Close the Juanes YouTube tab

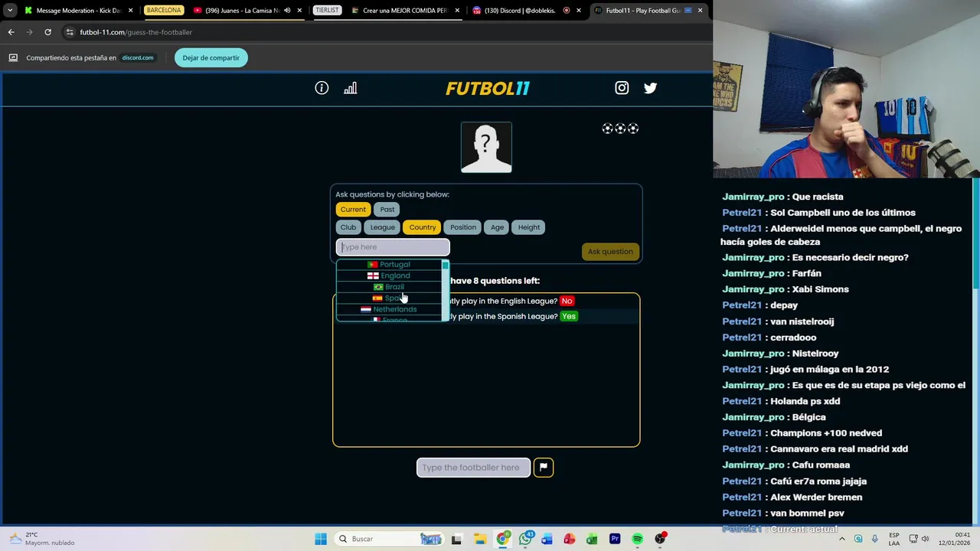pos(299,11)
